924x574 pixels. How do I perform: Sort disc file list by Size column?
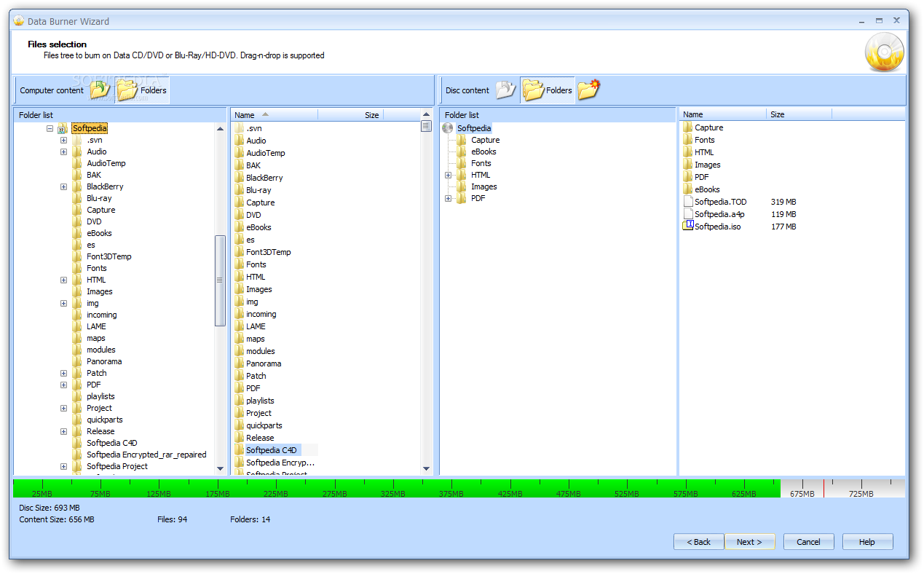(x=799, y=114)
